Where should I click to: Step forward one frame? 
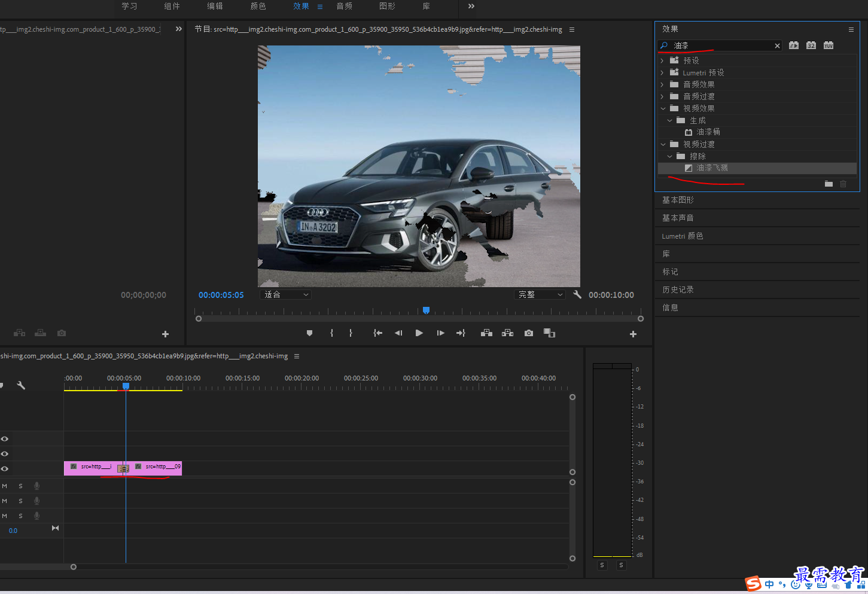(x=440, y=333)
